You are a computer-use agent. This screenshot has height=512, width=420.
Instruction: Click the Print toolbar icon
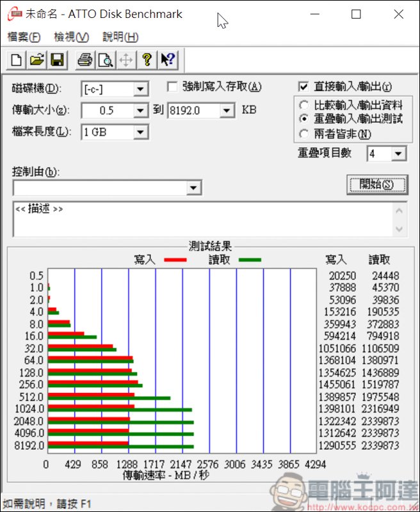[x=85, y=60]
